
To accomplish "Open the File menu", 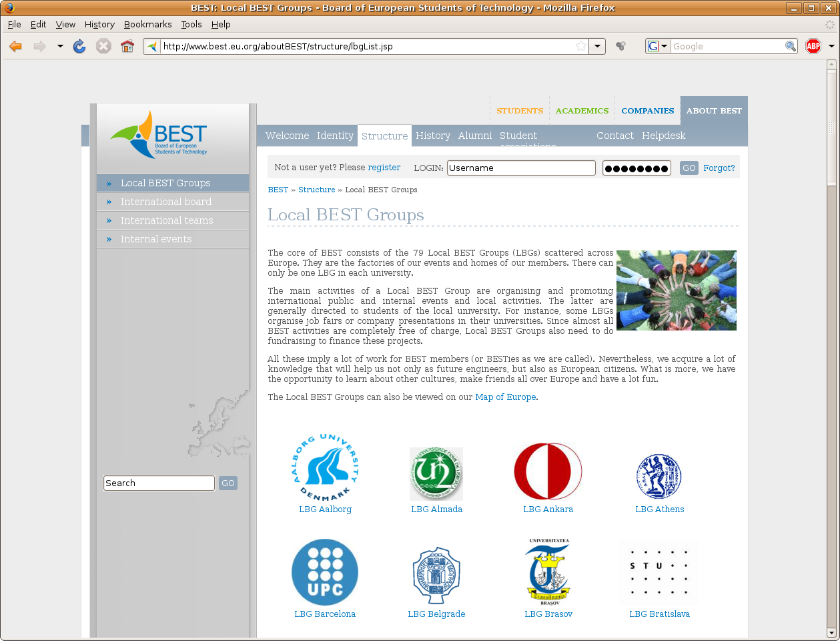I will 15,24.
